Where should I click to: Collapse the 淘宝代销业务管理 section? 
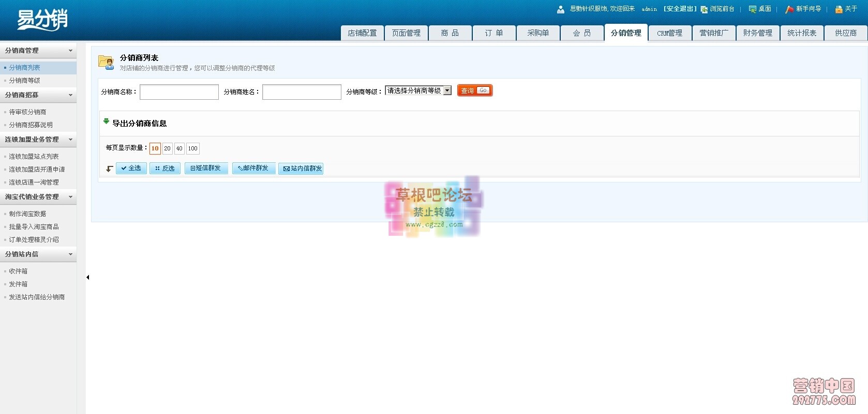(x=38, y=197)
